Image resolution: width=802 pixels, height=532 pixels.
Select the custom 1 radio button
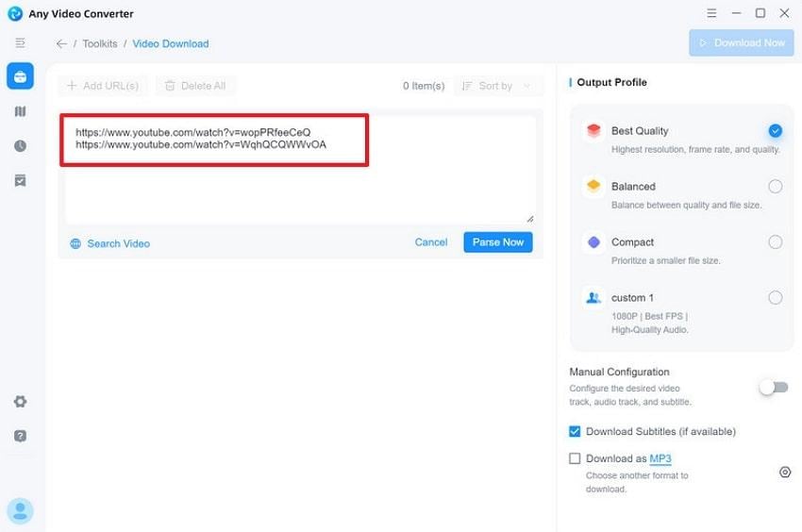(x=775, y=297)
